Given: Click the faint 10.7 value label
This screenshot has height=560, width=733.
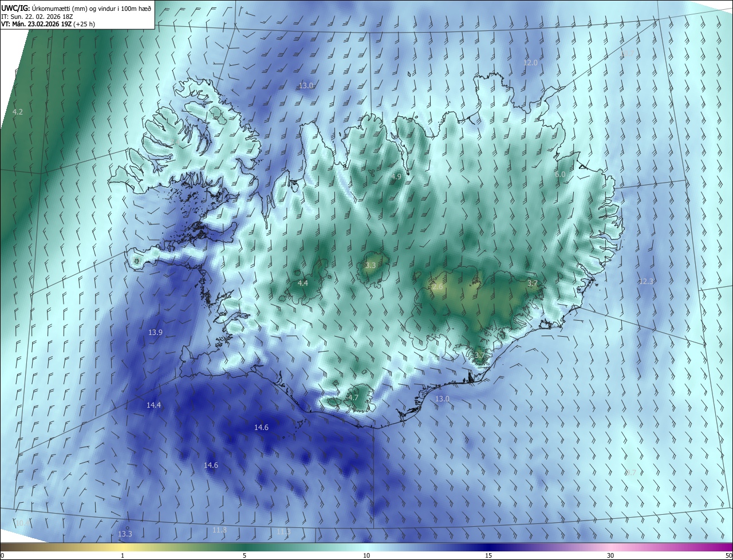Looking at the screenshot, I should pyautogui.click(x=628, y=54).
